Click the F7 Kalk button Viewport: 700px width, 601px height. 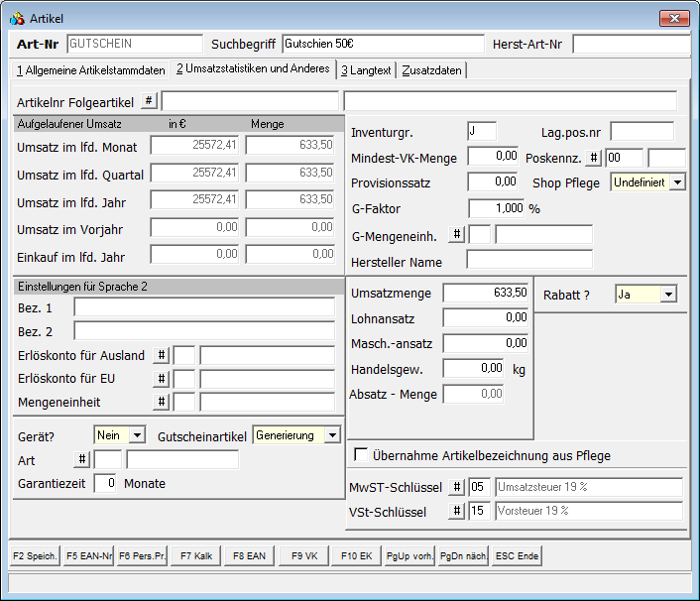(x=196, y=556)
